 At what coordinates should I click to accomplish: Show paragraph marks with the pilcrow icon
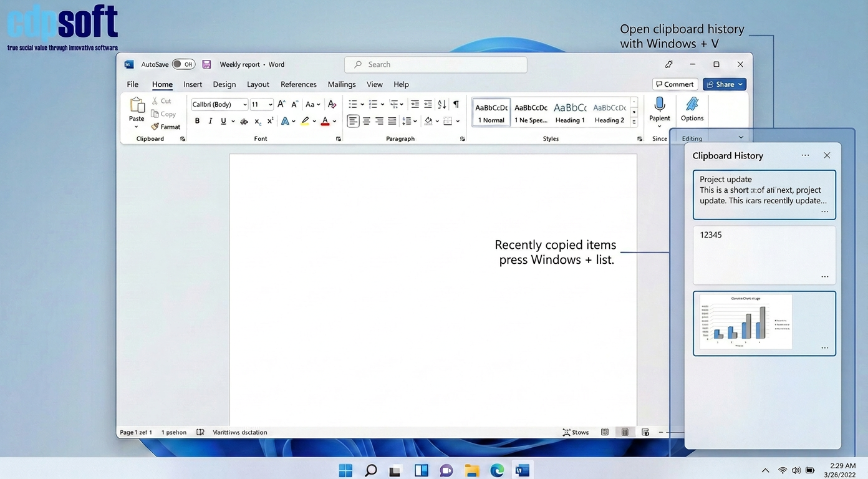[x=456, y=104]
